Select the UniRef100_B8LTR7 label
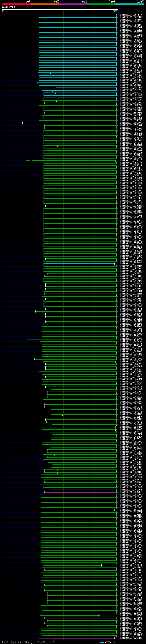 [131, 321]
